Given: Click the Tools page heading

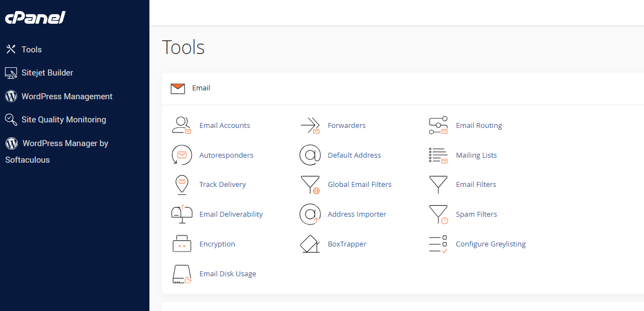Looking at the screenshot, I should [x=183, y=47].
